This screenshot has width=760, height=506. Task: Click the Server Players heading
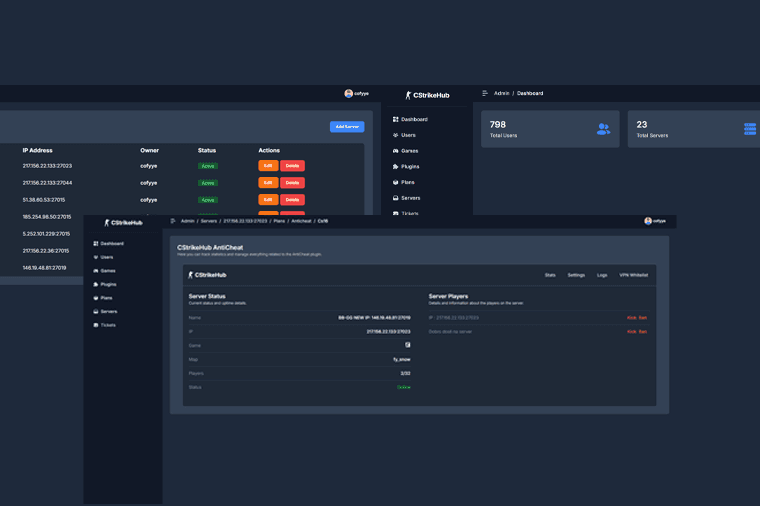(448, 296)
